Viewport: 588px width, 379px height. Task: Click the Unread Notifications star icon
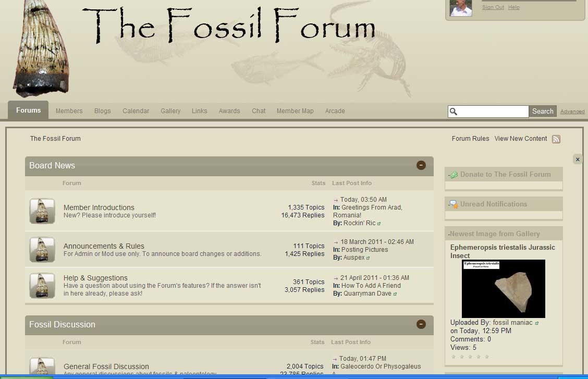pos(454,204)
